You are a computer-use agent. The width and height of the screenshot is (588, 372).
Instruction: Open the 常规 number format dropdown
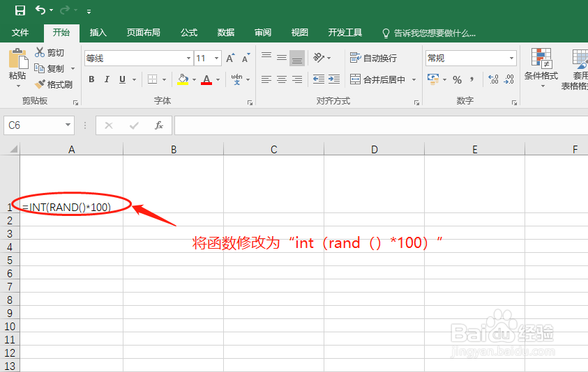(511, 59)
